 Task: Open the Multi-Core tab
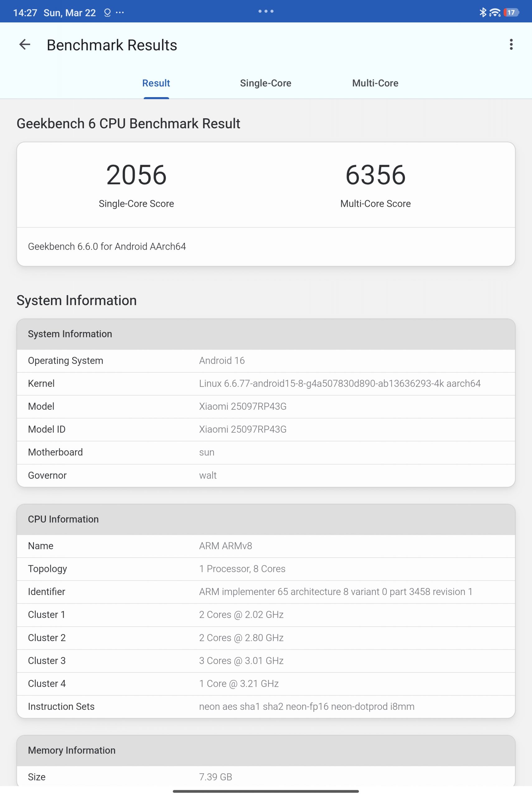point(375,83)
